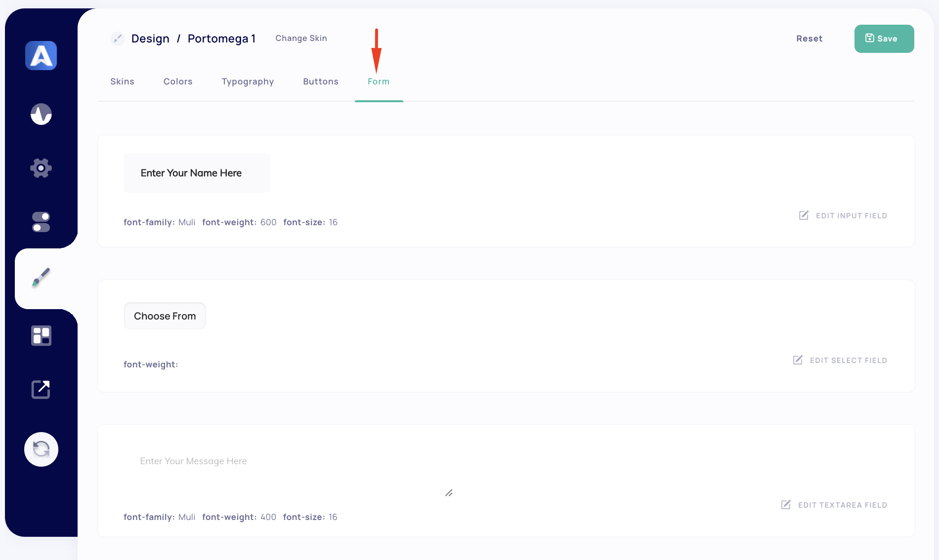
Task: Select the Form tab
Action: pos(379,81)
